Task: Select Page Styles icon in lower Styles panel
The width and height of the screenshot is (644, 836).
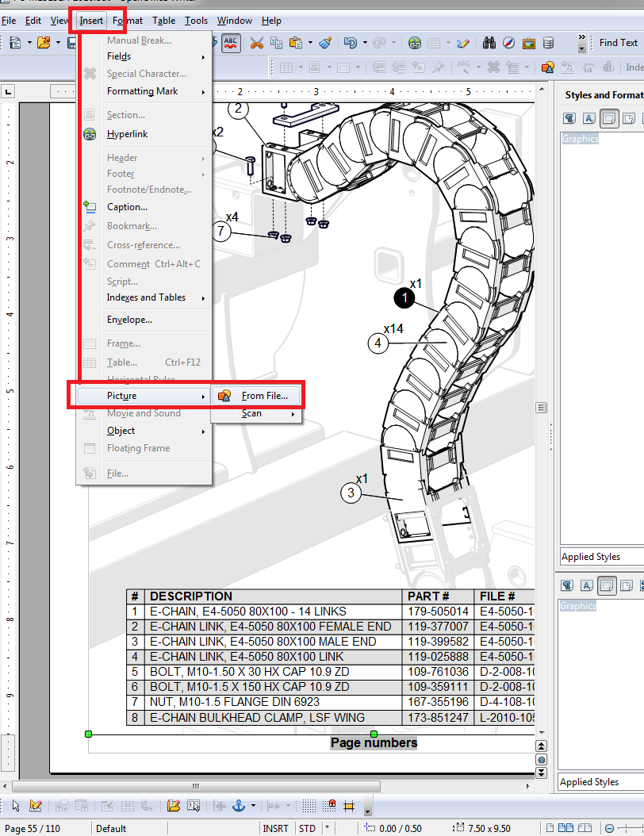Action: (x=627, y=586)
